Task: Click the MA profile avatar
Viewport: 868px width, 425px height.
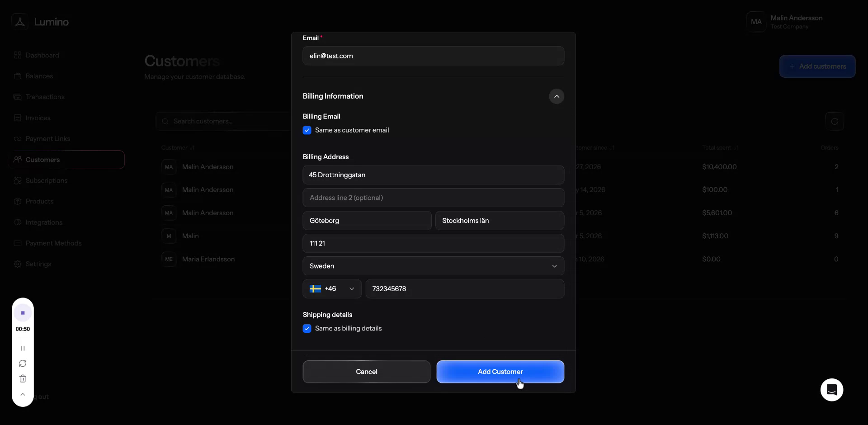Action: point(756,22)
